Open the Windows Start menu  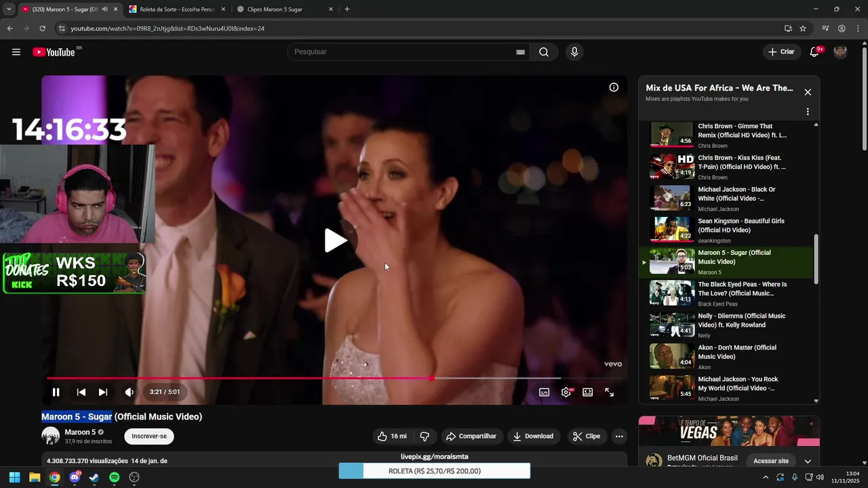tap(14, 477)
